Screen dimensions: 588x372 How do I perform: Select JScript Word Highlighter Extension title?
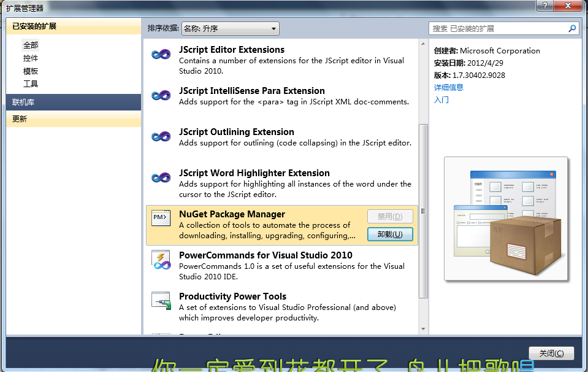click(254, 173)
